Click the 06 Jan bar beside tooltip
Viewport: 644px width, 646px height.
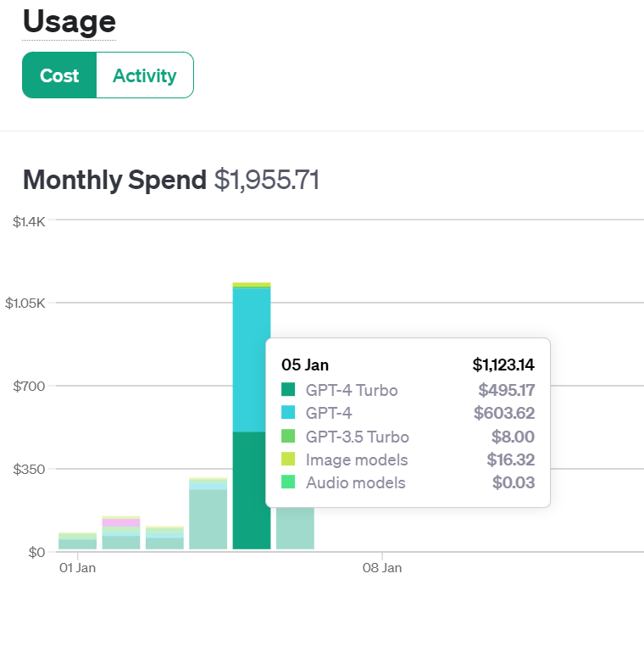[295, 528]
